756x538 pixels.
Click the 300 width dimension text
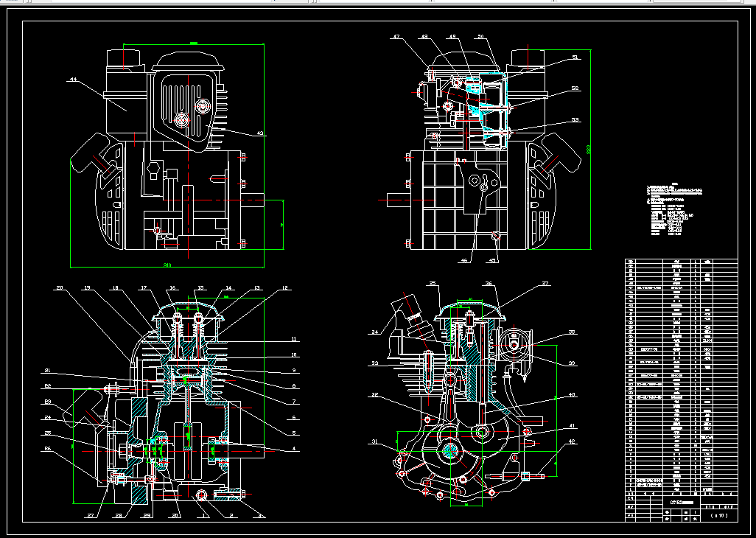167,265
